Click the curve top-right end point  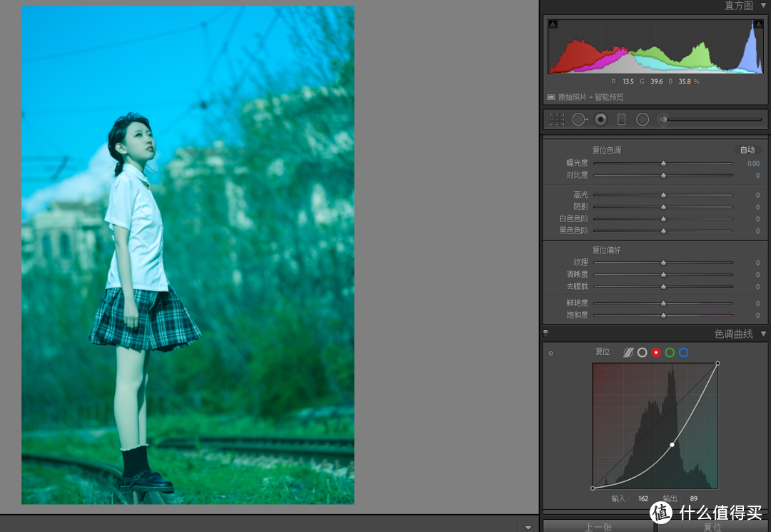717,363
